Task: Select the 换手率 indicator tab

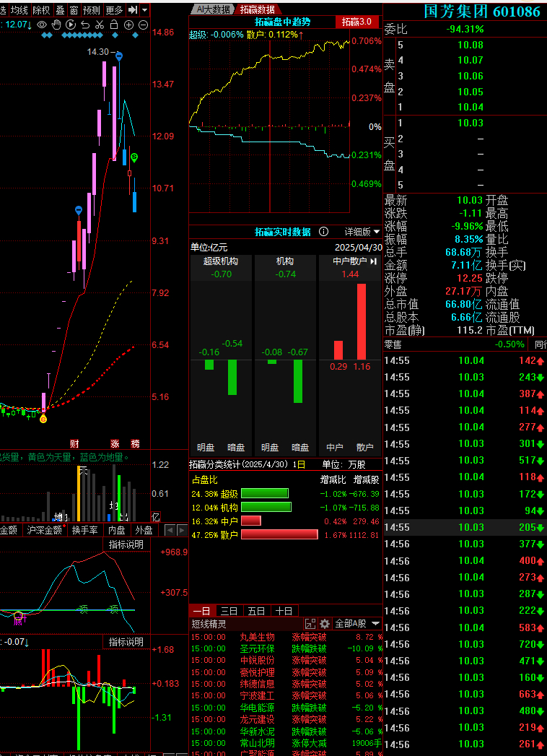Action: click(85, 531)
